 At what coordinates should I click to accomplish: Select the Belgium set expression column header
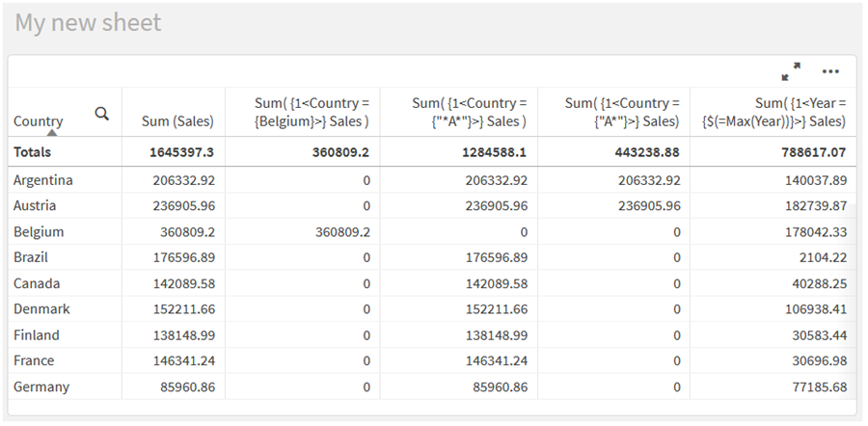tap(303, 112)
